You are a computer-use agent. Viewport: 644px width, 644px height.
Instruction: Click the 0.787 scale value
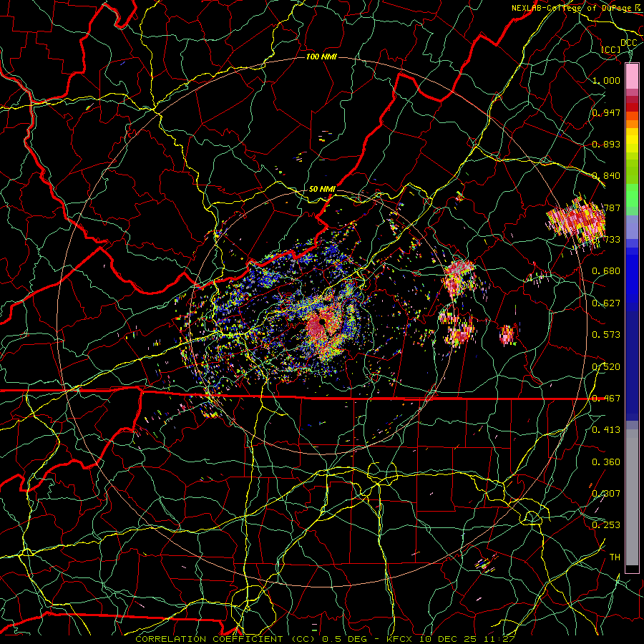[606, 208]
